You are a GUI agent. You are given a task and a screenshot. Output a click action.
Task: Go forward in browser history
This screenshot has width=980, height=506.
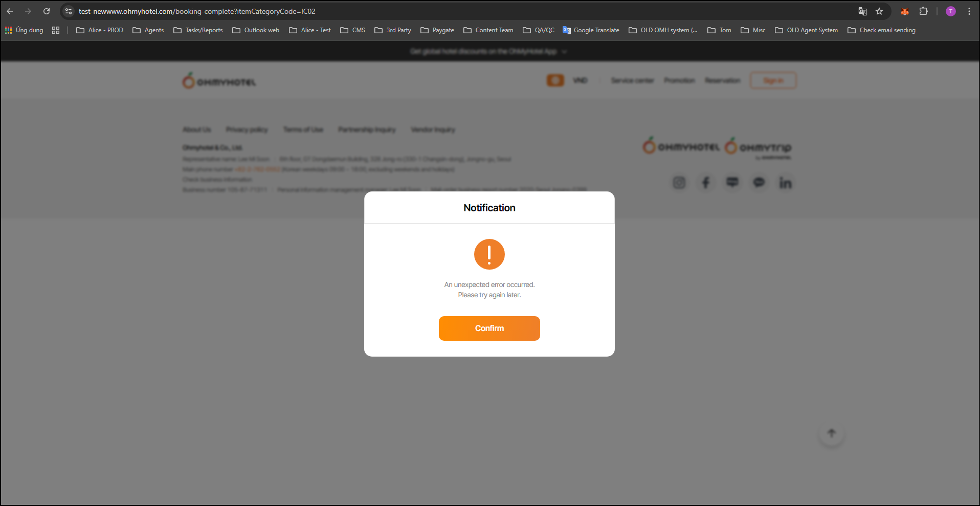click(x=28, y=11)
